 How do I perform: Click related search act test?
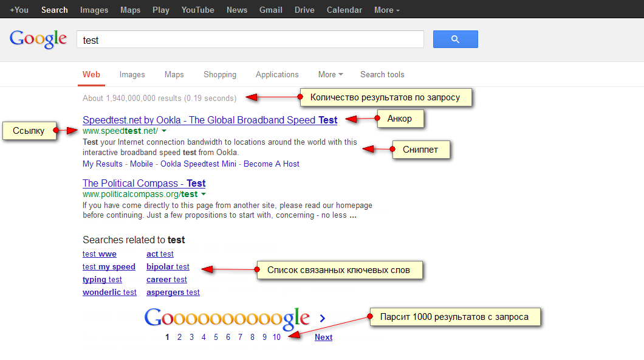pyautogui.click(x=160, y=254)
